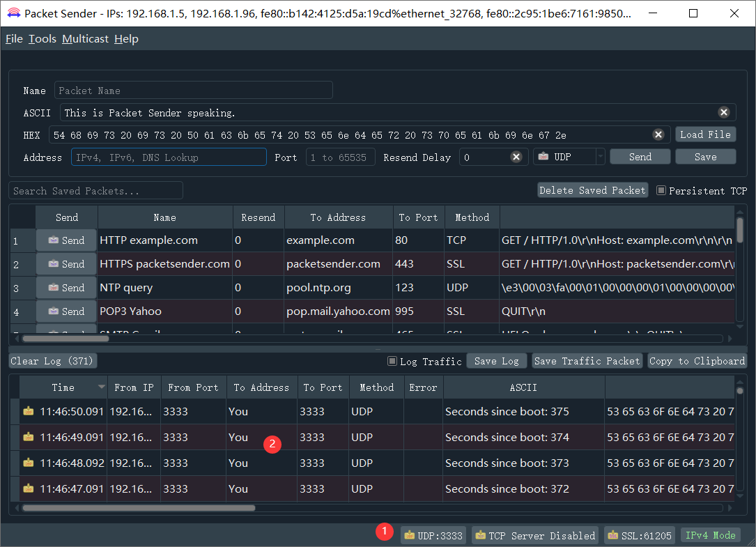The image size is (756, 547).
Task: Click the Packet Sender app icon in title bar
Action: [x=14, y=13]
